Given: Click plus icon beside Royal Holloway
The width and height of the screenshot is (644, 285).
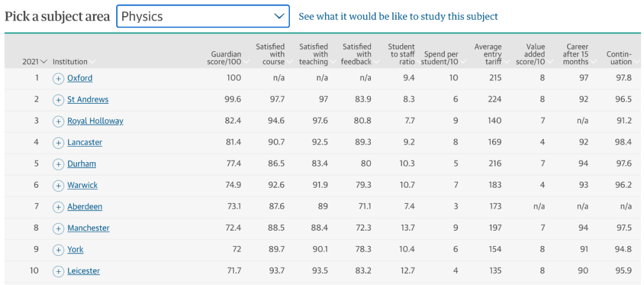Looking at the screenshot, I should tap(58, 121).
